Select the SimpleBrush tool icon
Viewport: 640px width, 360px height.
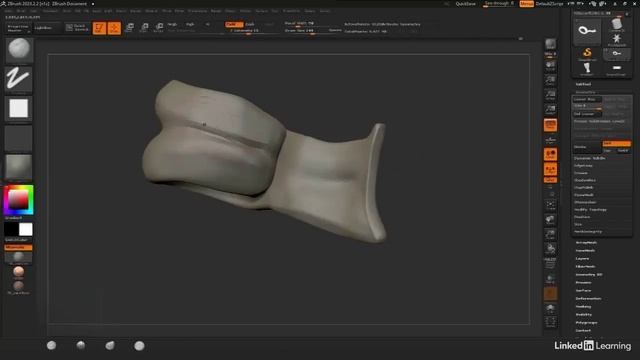587,53
